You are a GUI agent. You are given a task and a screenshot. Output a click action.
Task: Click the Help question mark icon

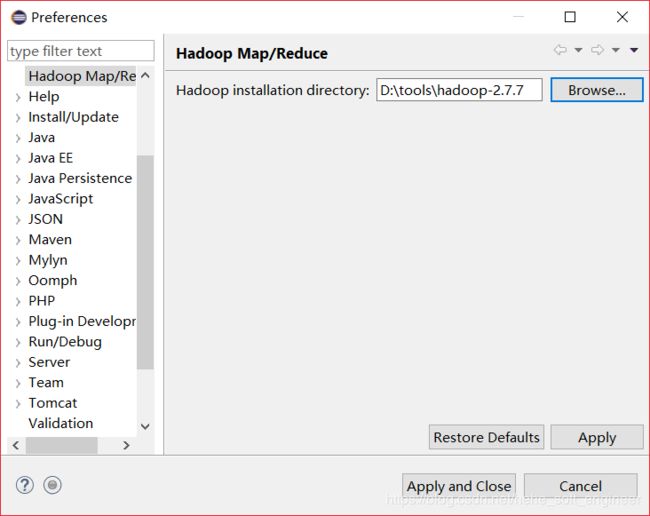tap(24, 485)
